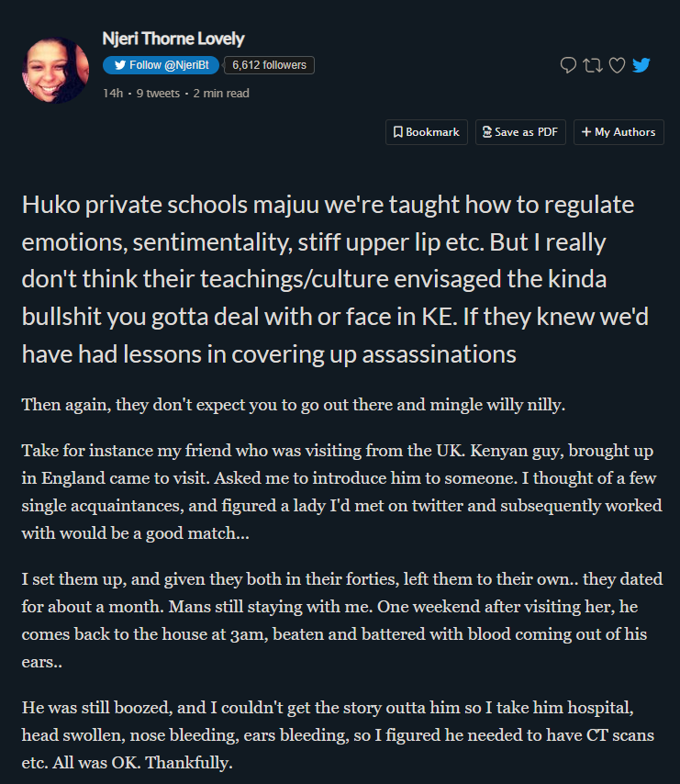This screenshot has width=680, height=784.
Task: Click the author's profile picture
Action: (x=54, y=70)
